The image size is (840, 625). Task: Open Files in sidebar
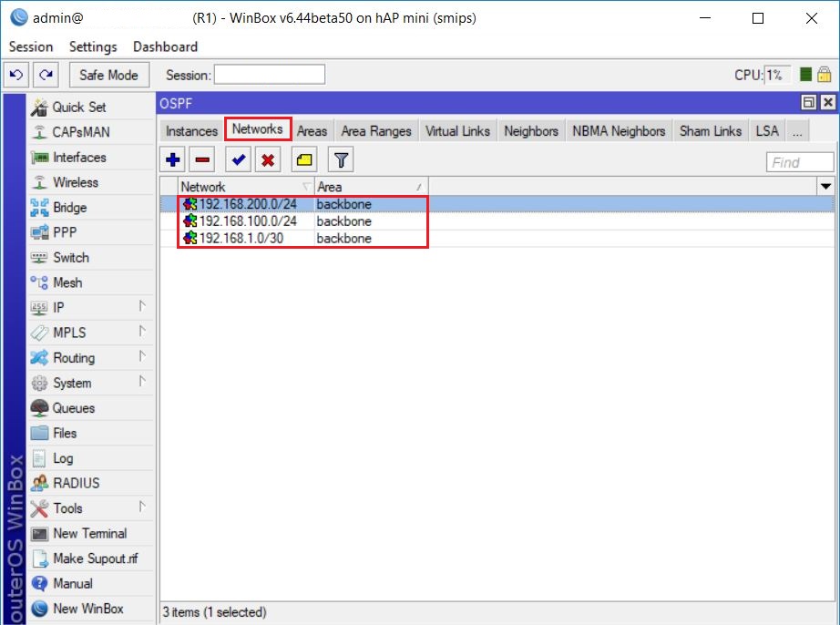[90, 434]
